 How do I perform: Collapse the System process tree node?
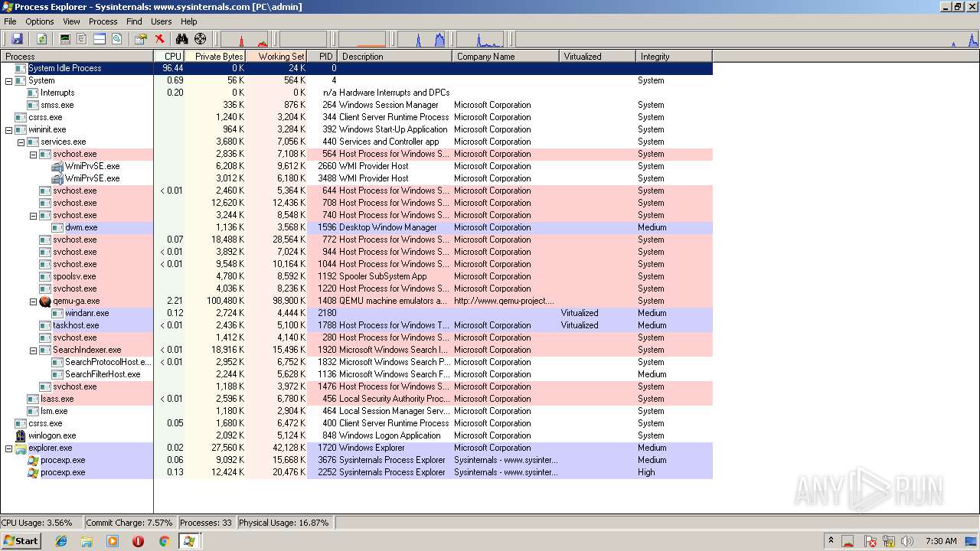pos(8,80)
